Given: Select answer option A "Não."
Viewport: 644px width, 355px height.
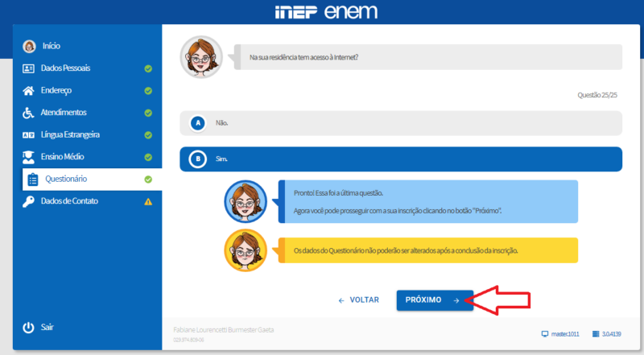Looking at the screenshot, I should point(401,123).
